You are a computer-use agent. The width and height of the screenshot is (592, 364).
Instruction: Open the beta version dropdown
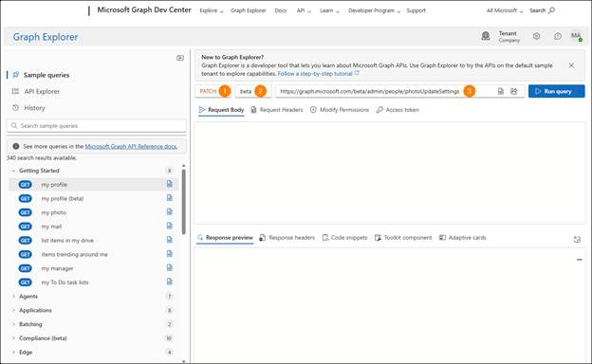(252, 91)
